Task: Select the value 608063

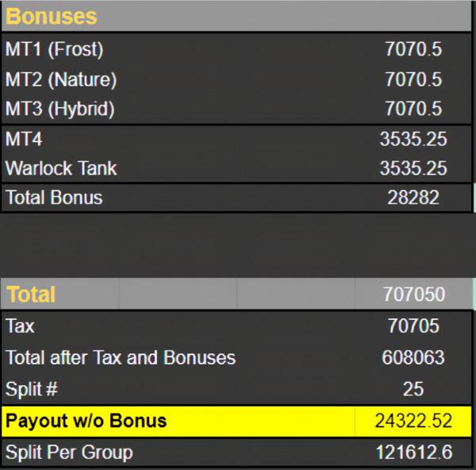Action: click(413, 357)
